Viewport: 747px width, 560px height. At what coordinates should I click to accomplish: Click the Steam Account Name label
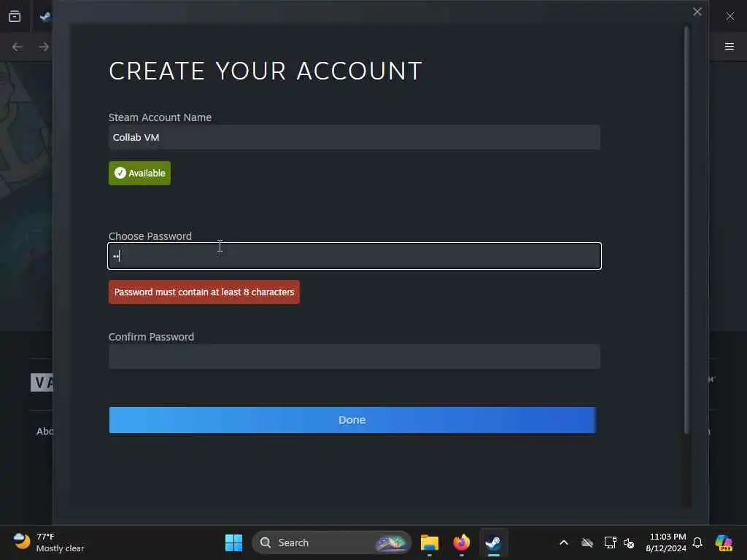click(160, 117)
